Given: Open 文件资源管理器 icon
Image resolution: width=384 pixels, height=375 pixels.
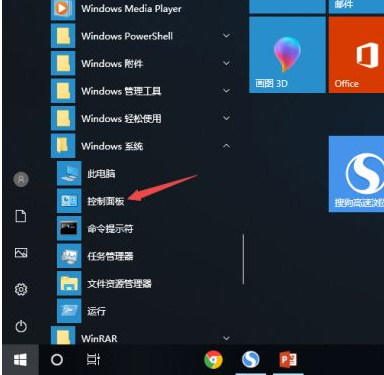Looking at the screenshot, I should point(69,284).
